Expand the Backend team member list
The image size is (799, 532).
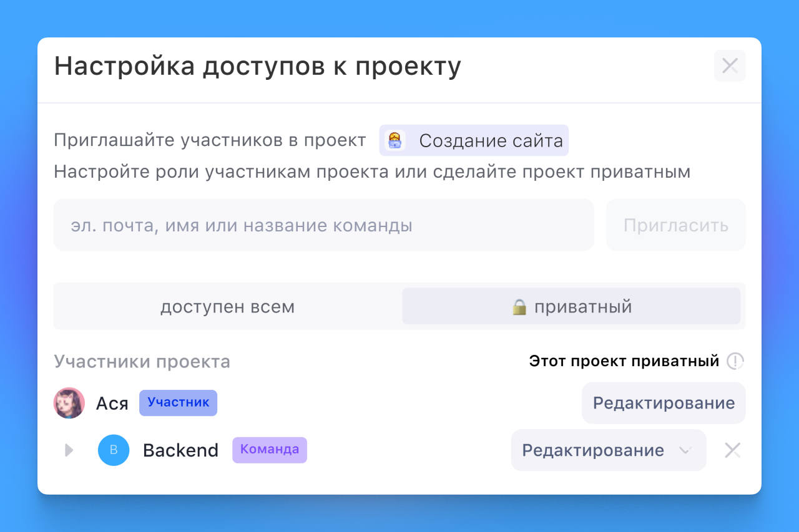coord(69,450)
